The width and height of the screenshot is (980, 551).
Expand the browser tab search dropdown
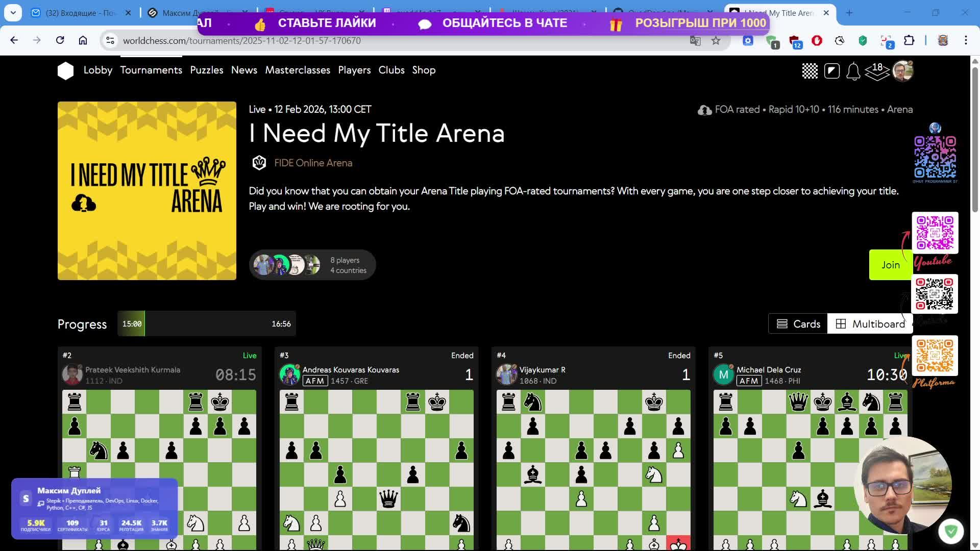pyautogui.click(x=13, y=13)
